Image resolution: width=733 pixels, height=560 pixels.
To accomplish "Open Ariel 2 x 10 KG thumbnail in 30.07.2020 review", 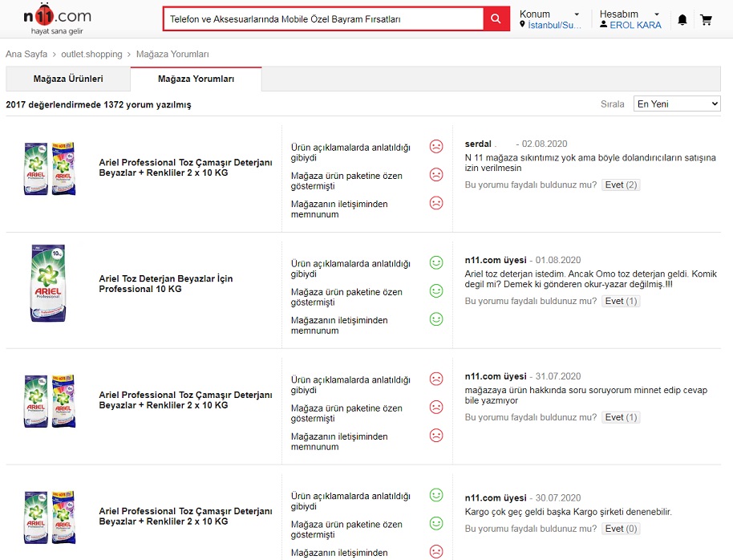I will (x=50, y=517).
